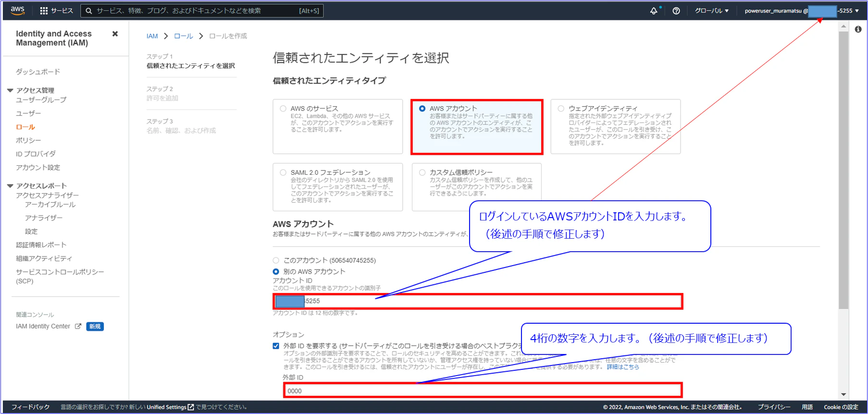Click the ステップ 1 信頼されたエンティティを選択 step
Image resolution: width=868 pixels, height=414 pixels.
coord(191,61)
